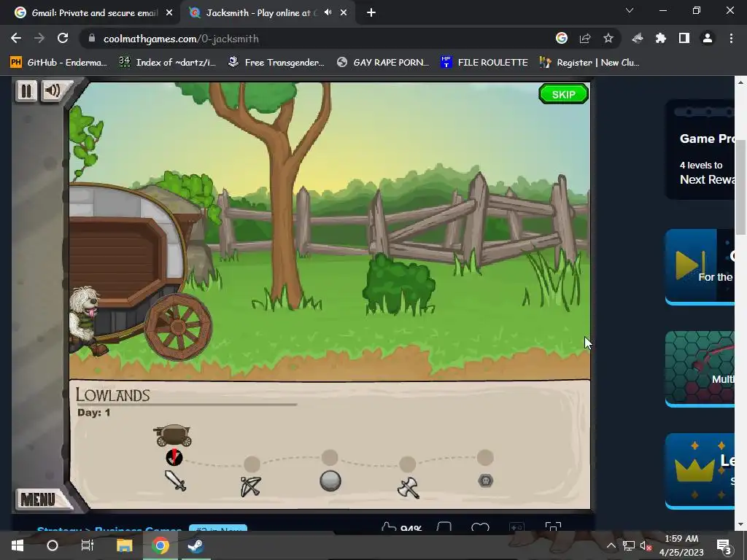Click the cannonball map icon
747x560 pixels.
(330, 481)
